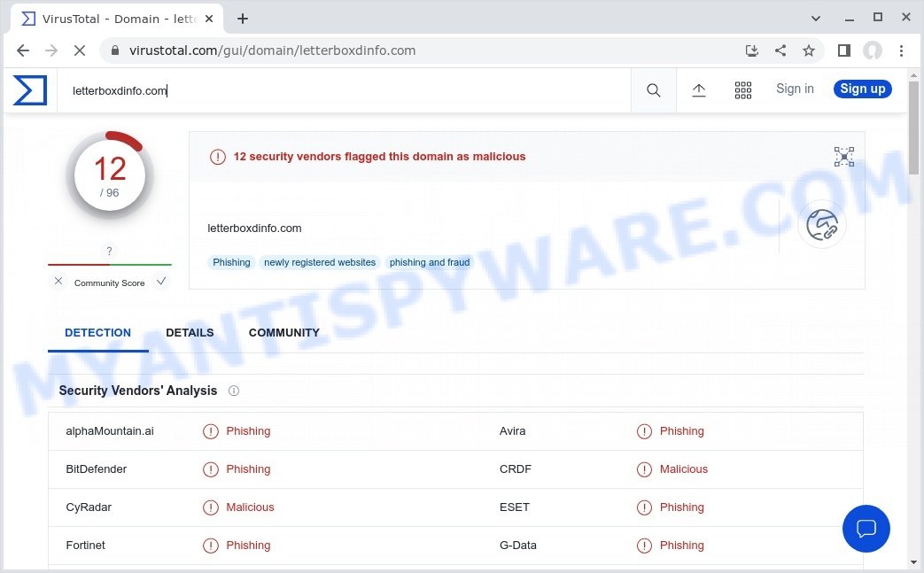924x573 pixels.
Task: Click the 12 / 96 detection score circle
Action: pyautogui.click(x=110, y=175)
